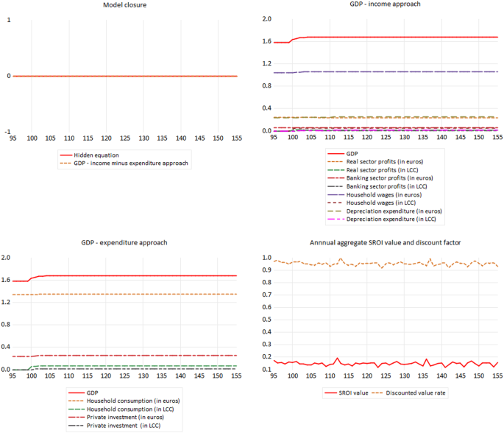Click x-axis label '130' in Model closure chart

click(143, 138)
